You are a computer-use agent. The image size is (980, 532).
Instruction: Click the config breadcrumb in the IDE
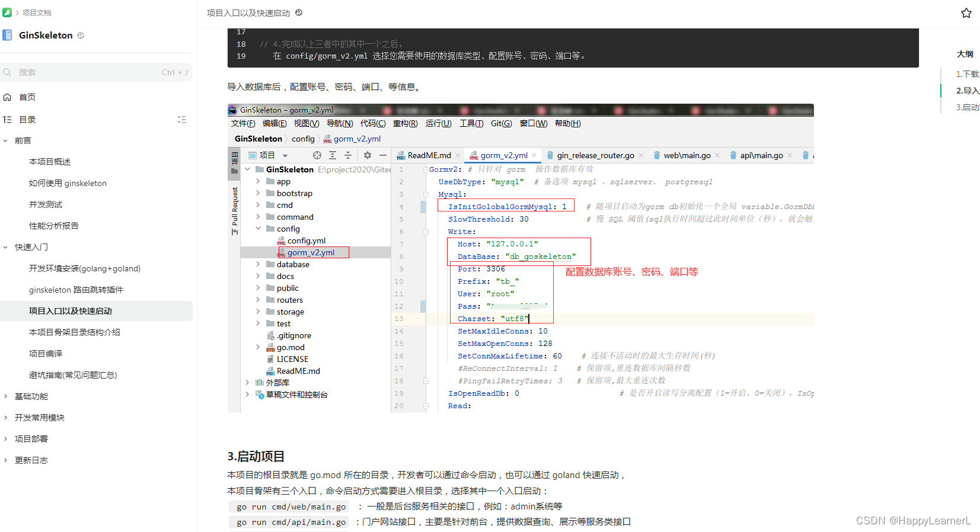[303, 139]
